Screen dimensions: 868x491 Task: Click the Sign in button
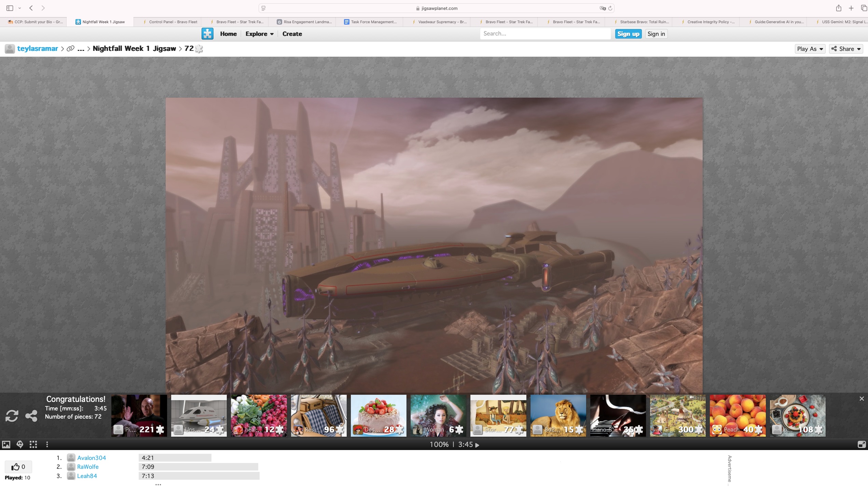656,34
